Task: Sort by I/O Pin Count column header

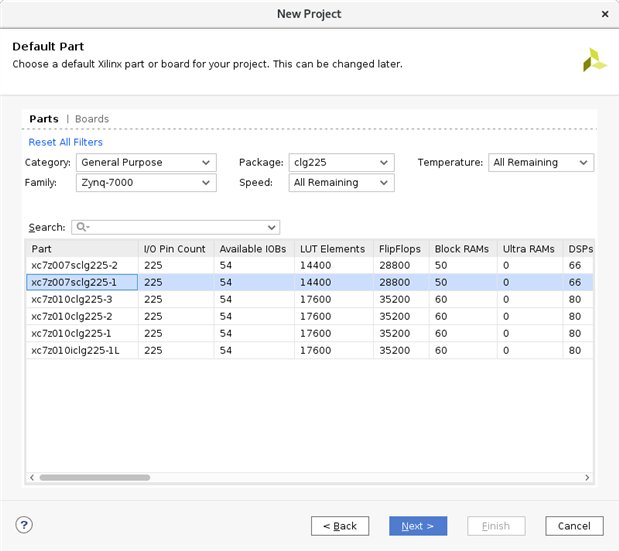Action: 176,249
